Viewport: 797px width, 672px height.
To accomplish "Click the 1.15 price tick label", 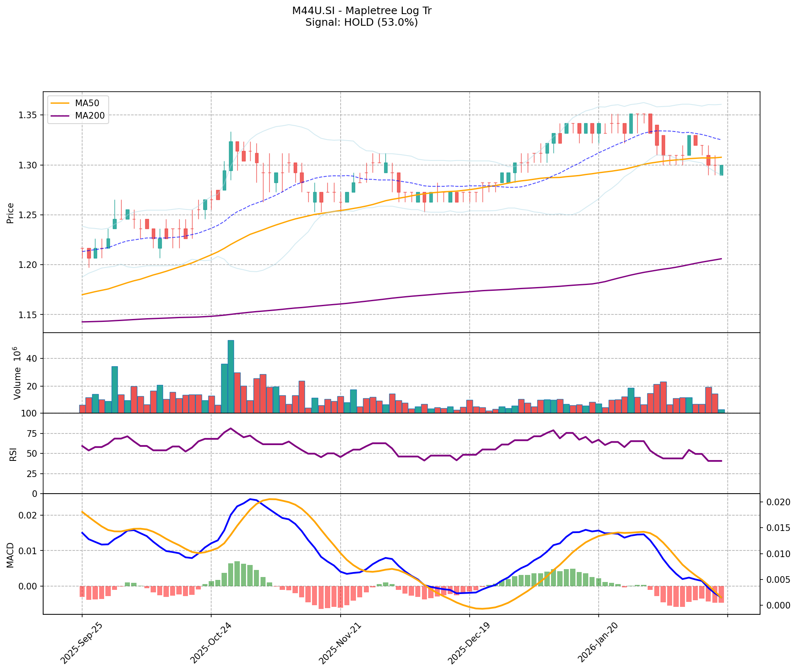I will coord(27,315).
